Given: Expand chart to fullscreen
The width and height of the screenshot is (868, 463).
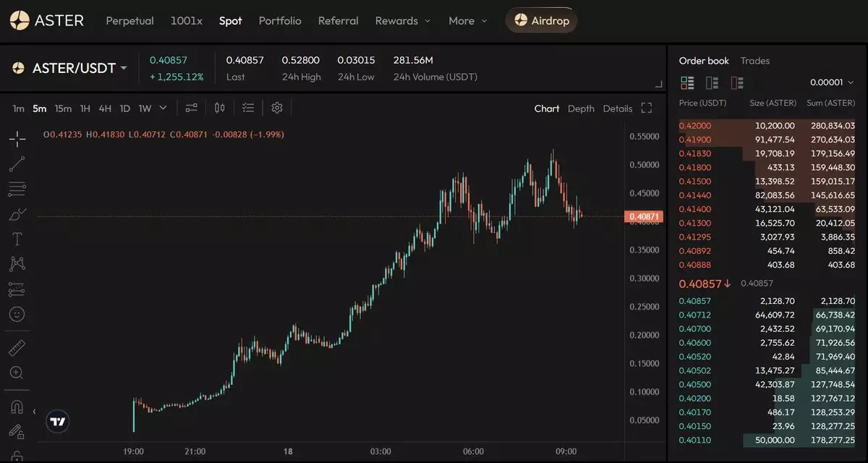Looking at the screenshot, I should click(x=647, y=109).
